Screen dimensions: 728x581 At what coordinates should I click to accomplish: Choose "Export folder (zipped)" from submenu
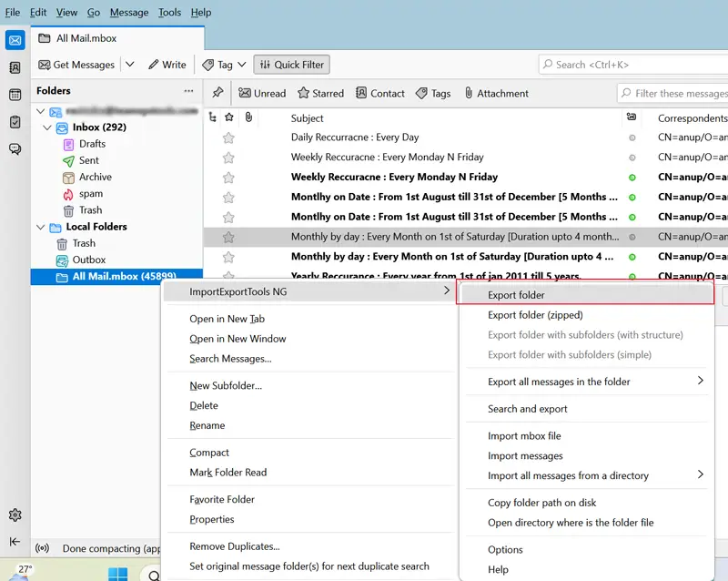(535, 315)
